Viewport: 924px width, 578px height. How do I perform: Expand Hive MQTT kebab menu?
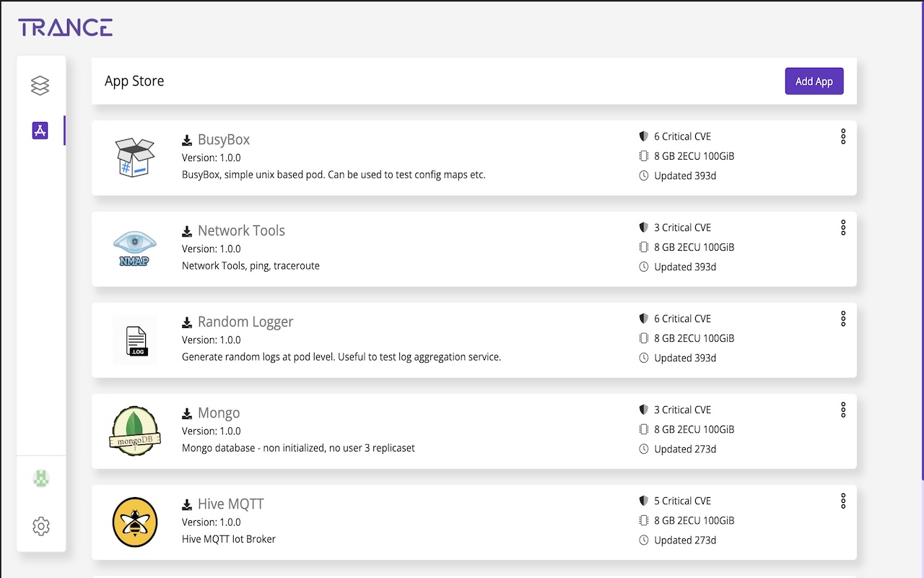coord(842,501)
